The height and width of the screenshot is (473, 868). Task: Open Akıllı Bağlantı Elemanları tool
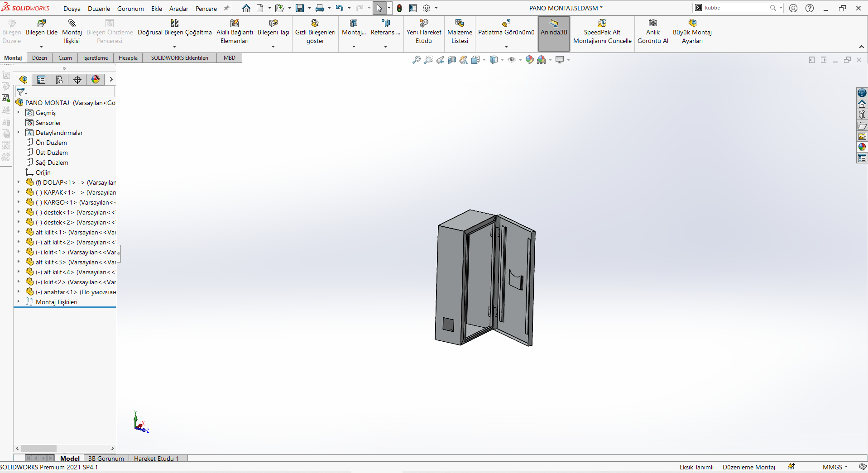pos(235,32)
